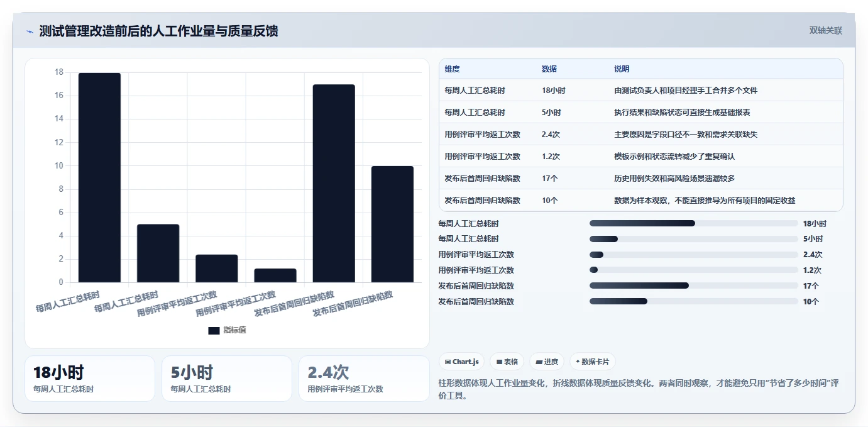Open the Chart.js chip
Image resolution: width=868 pixels, height=427 pixels.
point(461,362)
